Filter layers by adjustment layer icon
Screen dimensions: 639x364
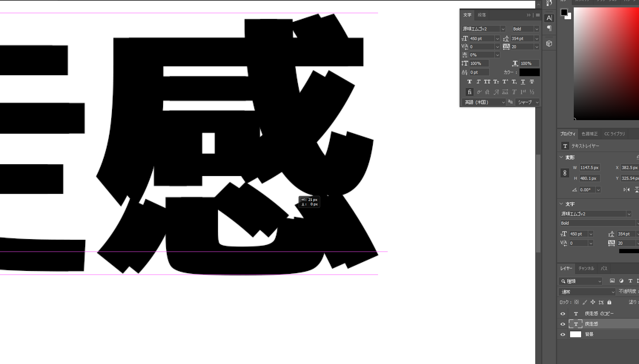coord(621,281)
